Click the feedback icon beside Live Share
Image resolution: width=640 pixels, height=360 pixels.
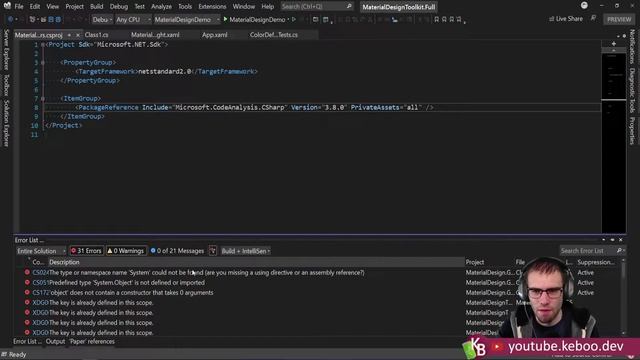[593, 18]
